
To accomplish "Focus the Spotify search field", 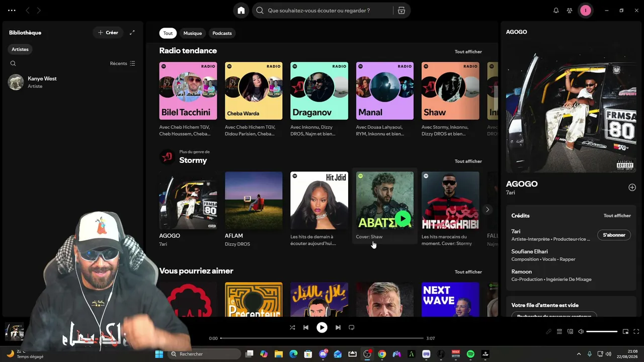I will point(322,11).
